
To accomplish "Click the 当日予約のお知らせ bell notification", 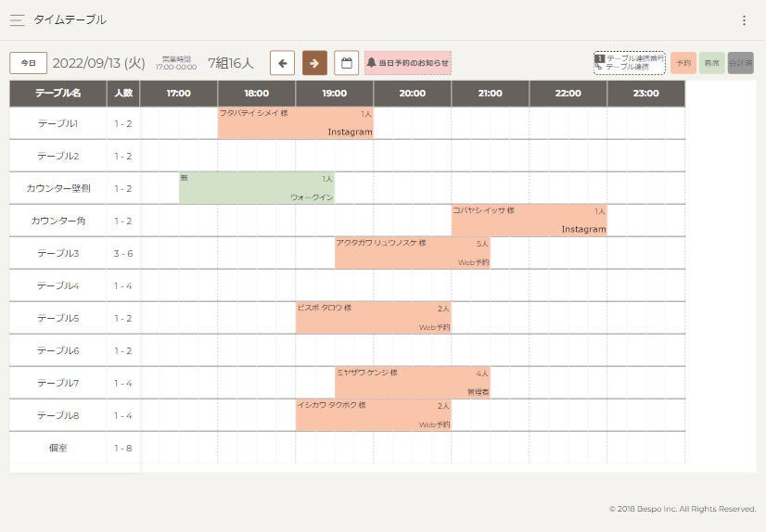I will (x=408, y=63).
